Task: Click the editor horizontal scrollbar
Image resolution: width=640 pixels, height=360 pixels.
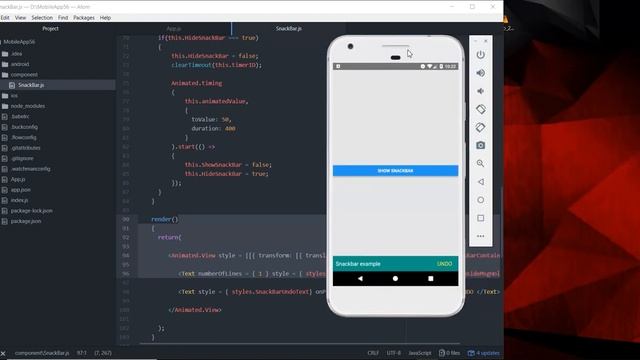Action: pos(300,344)
